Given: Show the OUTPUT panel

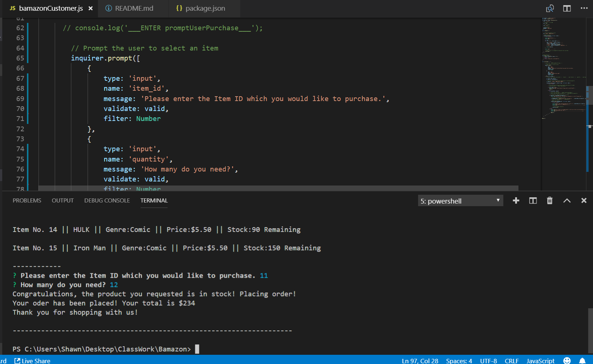Looking at the screenshot, I should pos(63,200).
